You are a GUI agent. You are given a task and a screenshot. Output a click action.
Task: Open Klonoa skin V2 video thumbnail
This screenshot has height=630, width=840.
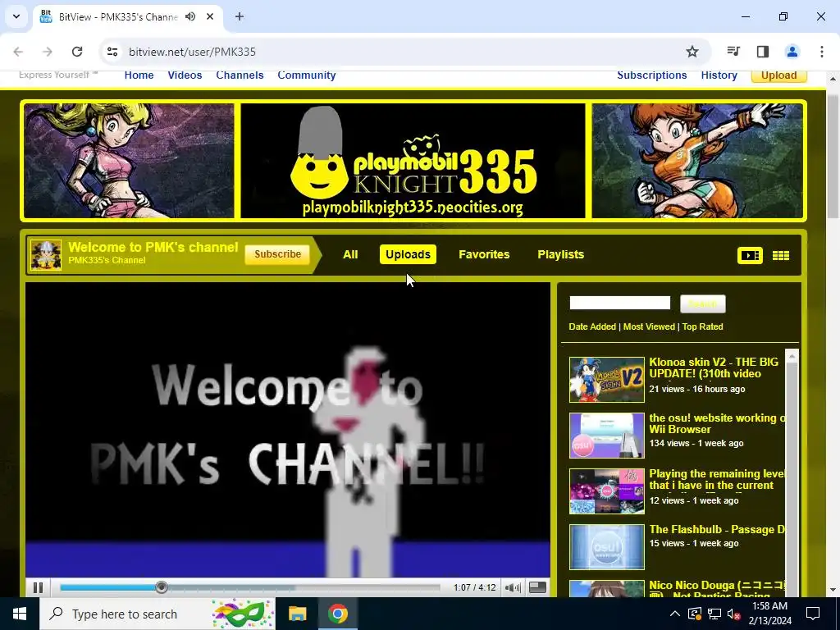coord(606,379)
